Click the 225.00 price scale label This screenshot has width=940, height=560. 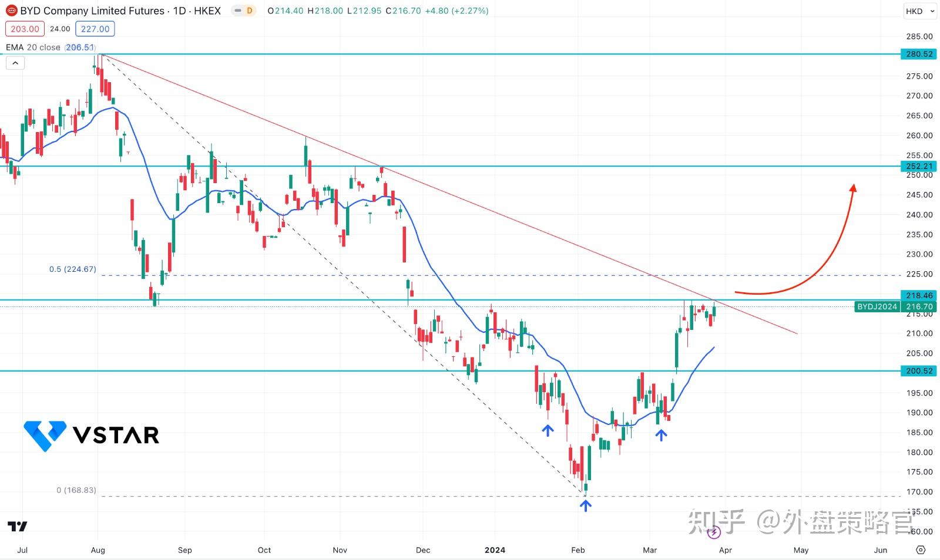[919, 274]
